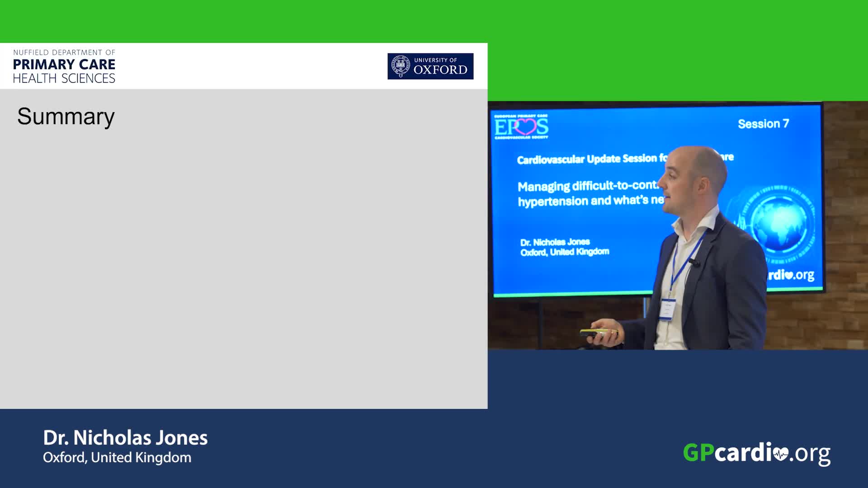
Task: Click the Summary slide heading
Action: [x=66, y=117]
